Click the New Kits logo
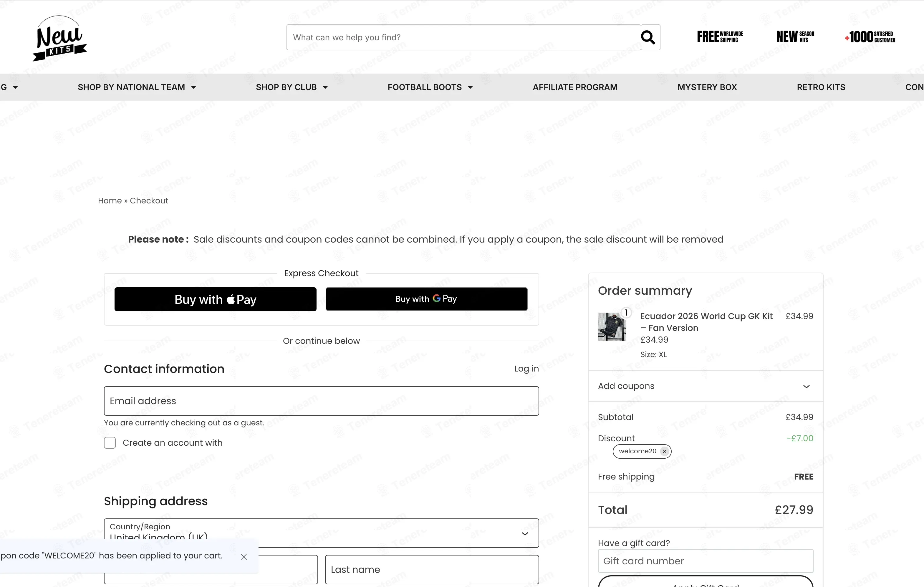Image resolution: width=924 pixels, height=587 pixels. (60, 38)
